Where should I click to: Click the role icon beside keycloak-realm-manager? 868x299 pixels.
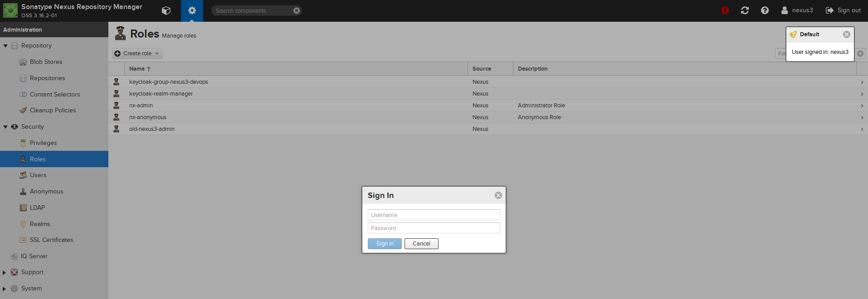117,94
